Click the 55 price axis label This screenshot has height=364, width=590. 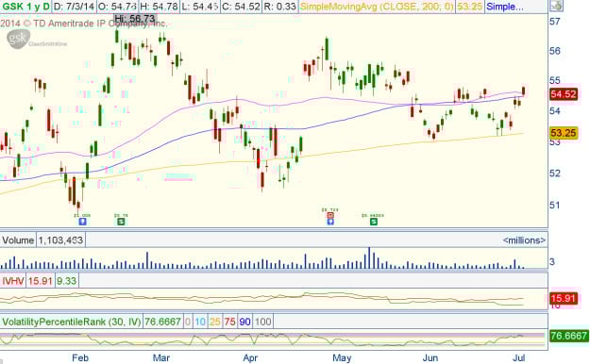555,80
